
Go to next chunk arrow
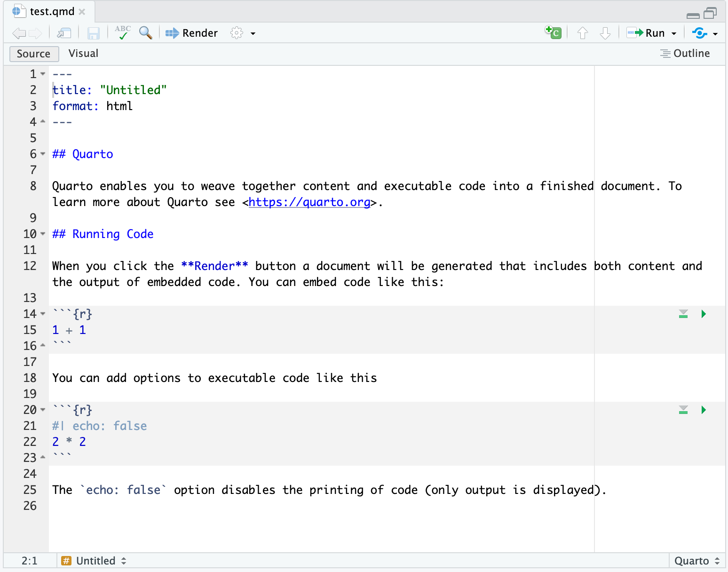[x=605, y=33]
